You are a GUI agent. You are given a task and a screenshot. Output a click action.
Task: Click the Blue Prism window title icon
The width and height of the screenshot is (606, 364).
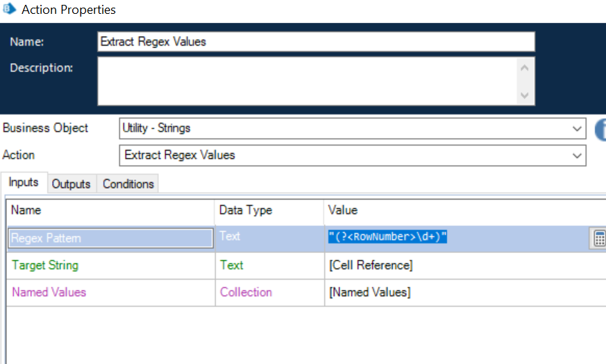[8, 10]
